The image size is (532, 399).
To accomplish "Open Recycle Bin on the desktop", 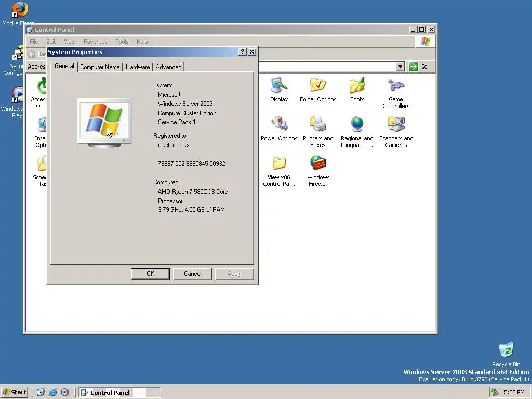I will (506, 354).
